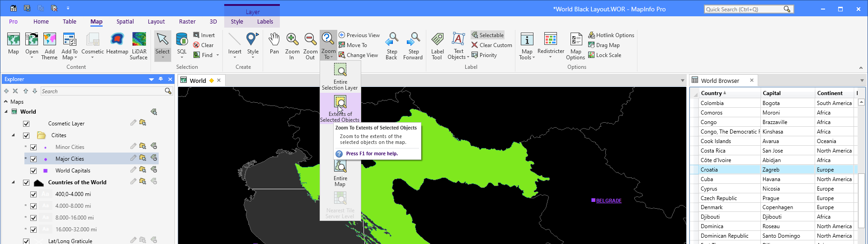Click Clear Custom labels
Viewport: 868px width, 244px height.
tap(491, 45)
